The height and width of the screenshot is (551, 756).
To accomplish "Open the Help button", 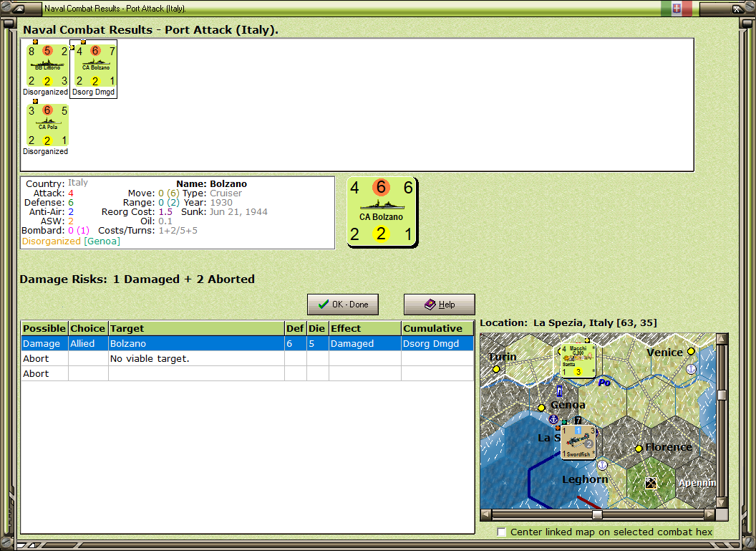I will click(x=440, y=305).
